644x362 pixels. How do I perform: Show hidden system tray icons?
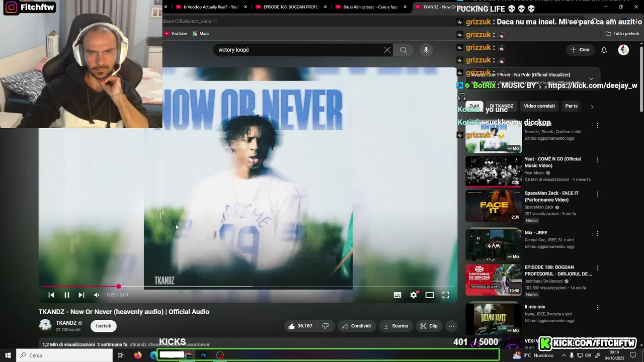point(563,355)
